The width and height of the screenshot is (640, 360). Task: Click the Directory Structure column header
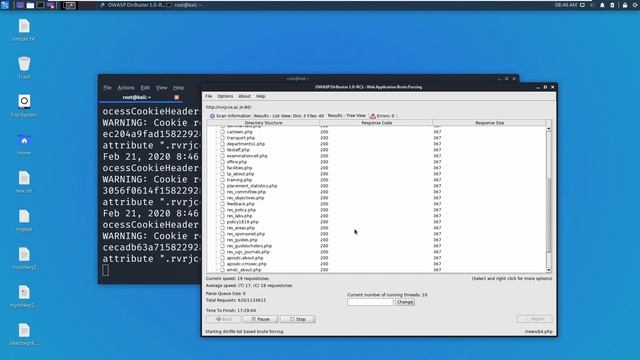coord(263,123)
